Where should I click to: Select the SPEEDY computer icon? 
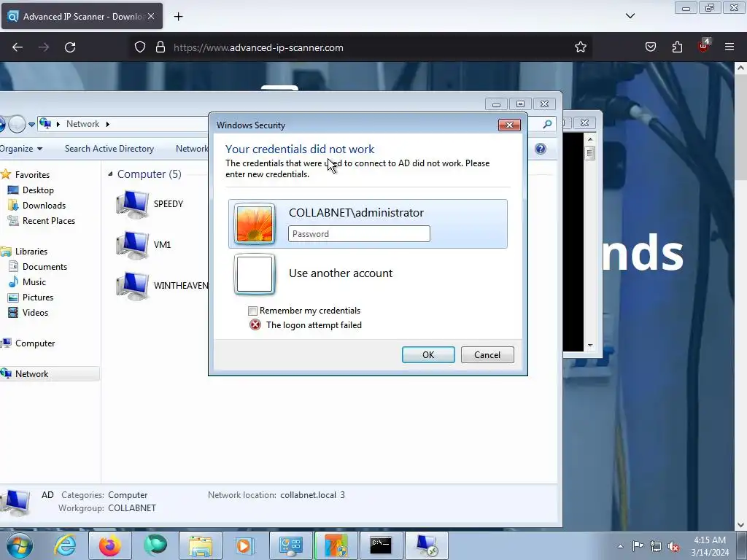click(133, 204)
